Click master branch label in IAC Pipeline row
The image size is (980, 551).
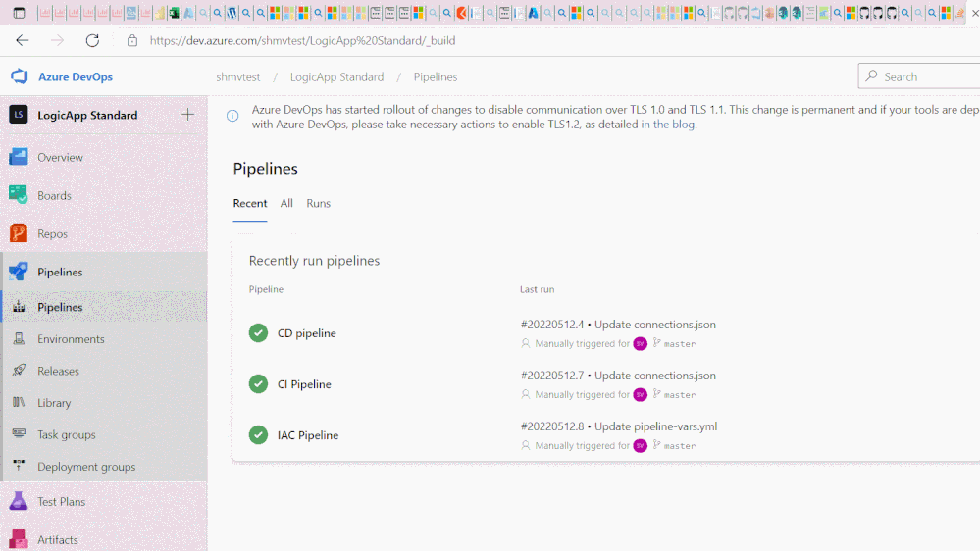(x=680, y=446)
